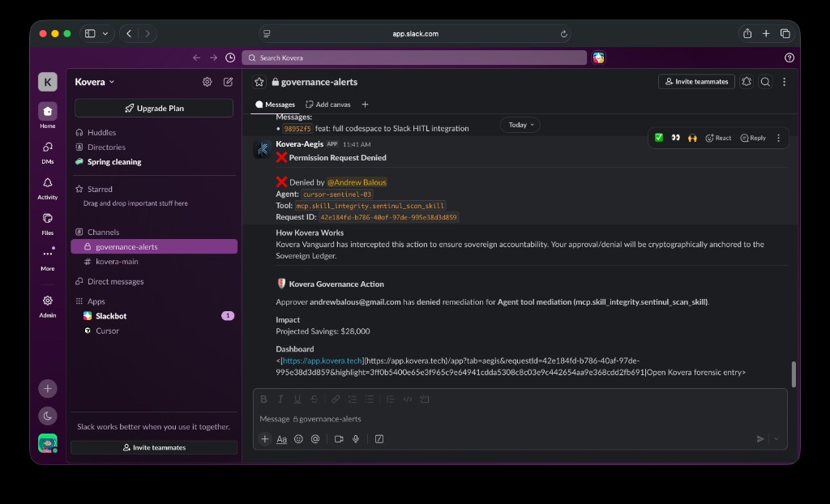Select the Add canvas tab
Viewport: 830px width, 504px height.
tap(328, 105)
